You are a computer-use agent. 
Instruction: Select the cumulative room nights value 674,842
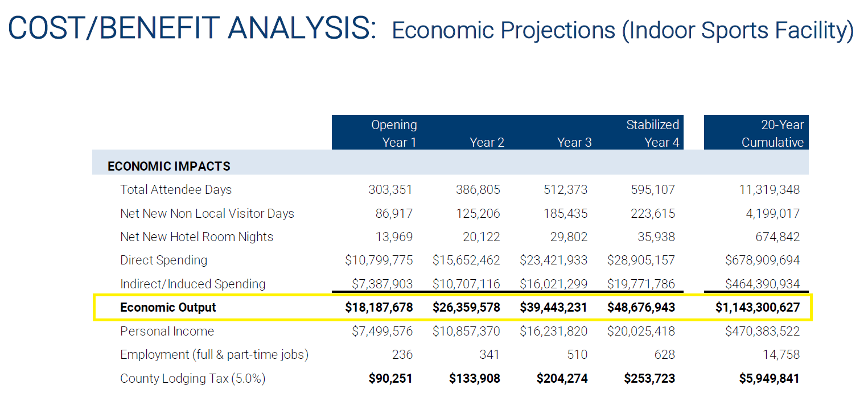pyautogui.click(x=778, y=237)
